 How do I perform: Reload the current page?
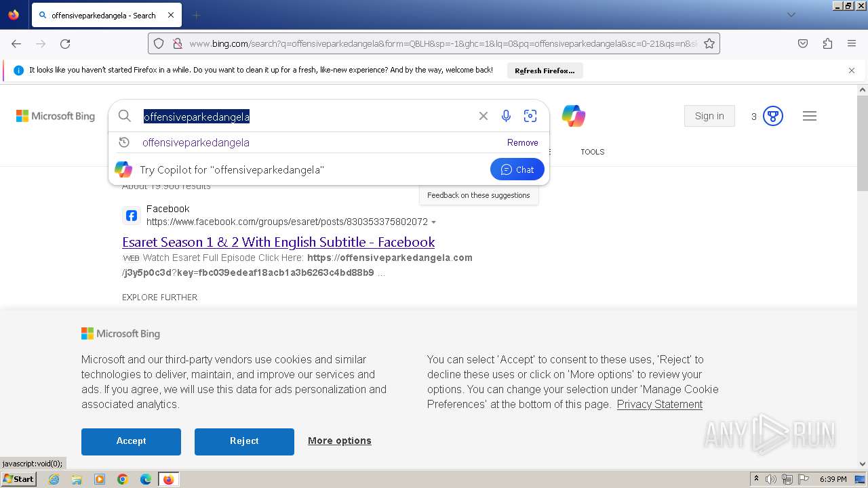pyautogui.click(x=65, y=43)
